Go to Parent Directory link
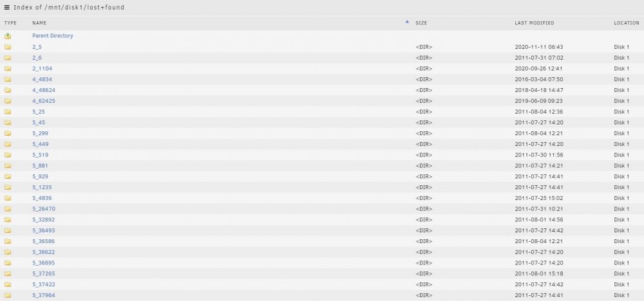 [x=53, y=36]
